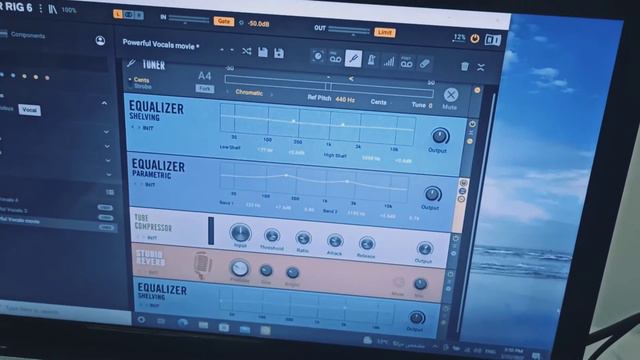Select the Vocal tag filter
The image size is (640, 360).
pyautogui.click(x=29, y=110)
